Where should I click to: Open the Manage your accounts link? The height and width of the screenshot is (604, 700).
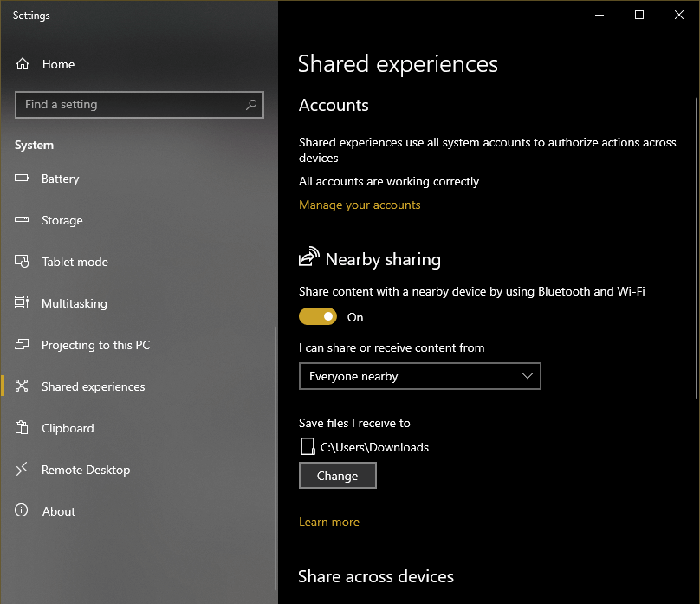tap(360, 205)
